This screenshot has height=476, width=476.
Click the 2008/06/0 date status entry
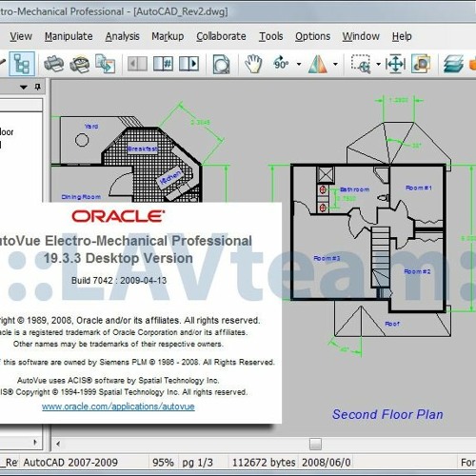tap(327, 463)
